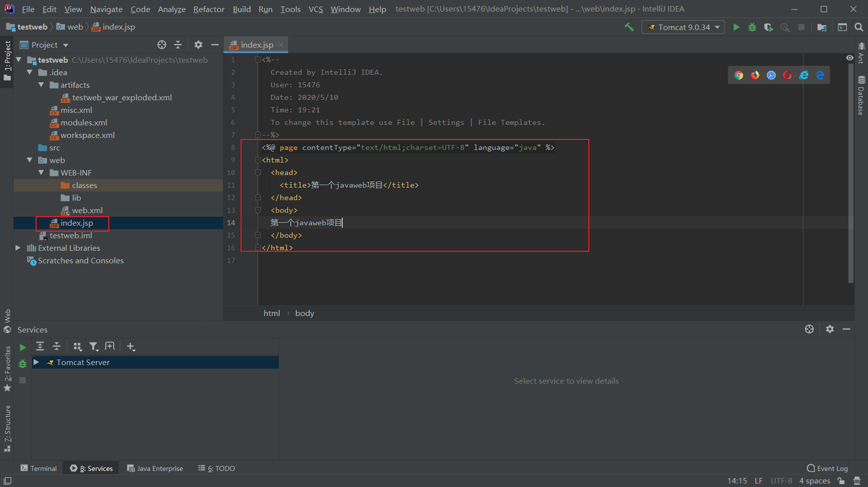This screenshot has height=487, width=868.
Task: Locate current file with crosshair icon in Project panel
Action: tap(162, 45)
